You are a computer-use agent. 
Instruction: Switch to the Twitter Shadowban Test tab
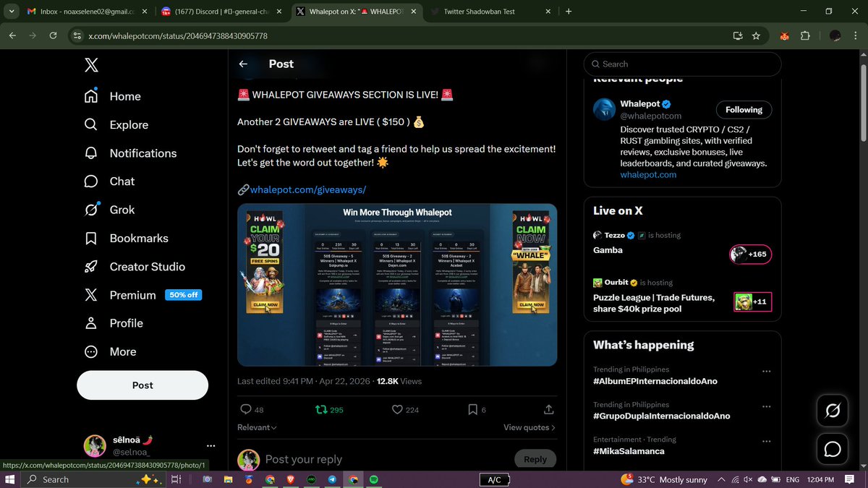click(491, 12)
